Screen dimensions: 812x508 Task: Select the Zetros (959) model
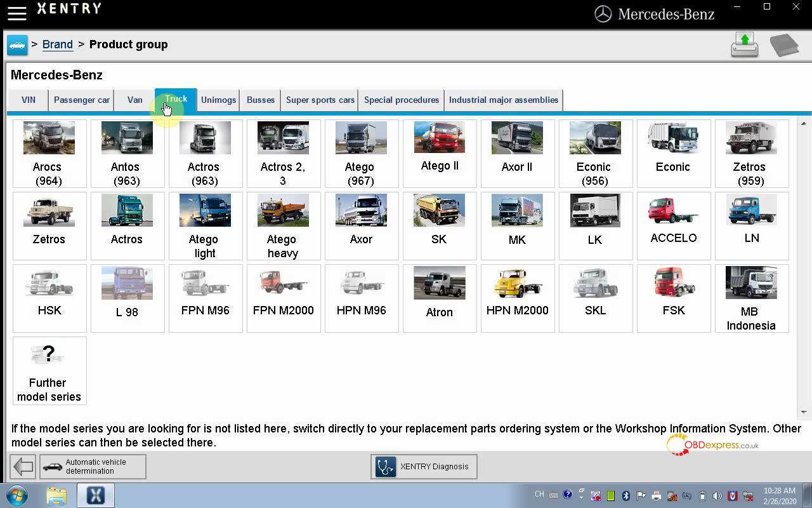pos(752,154)
